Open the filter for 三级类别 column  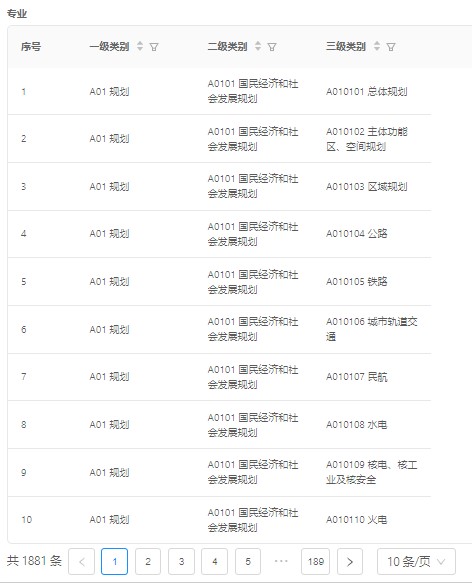coord(391,47)
